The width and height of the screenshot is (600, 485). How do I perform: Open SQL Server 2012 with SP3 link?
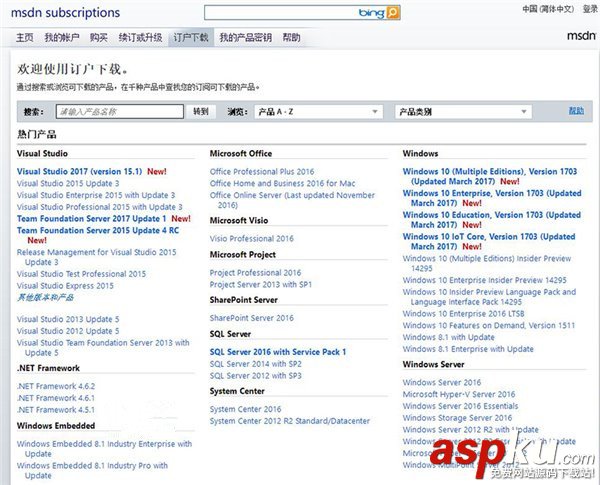point(256,376)
